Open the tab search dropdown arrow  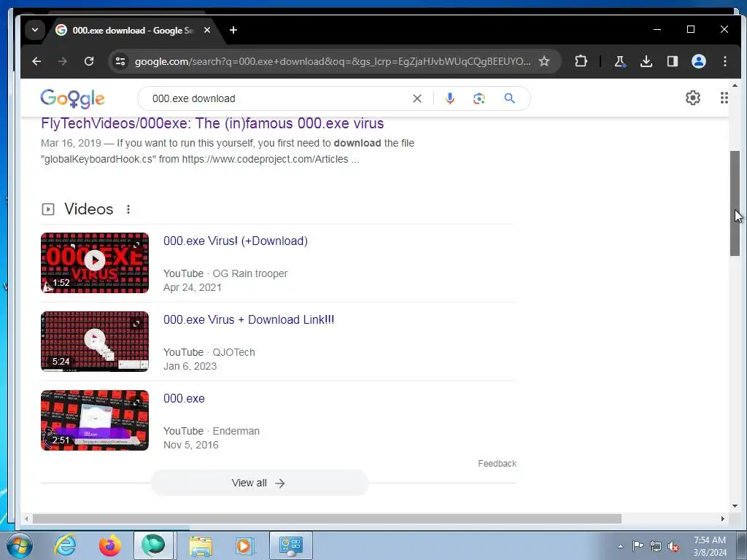pos(35,30)
